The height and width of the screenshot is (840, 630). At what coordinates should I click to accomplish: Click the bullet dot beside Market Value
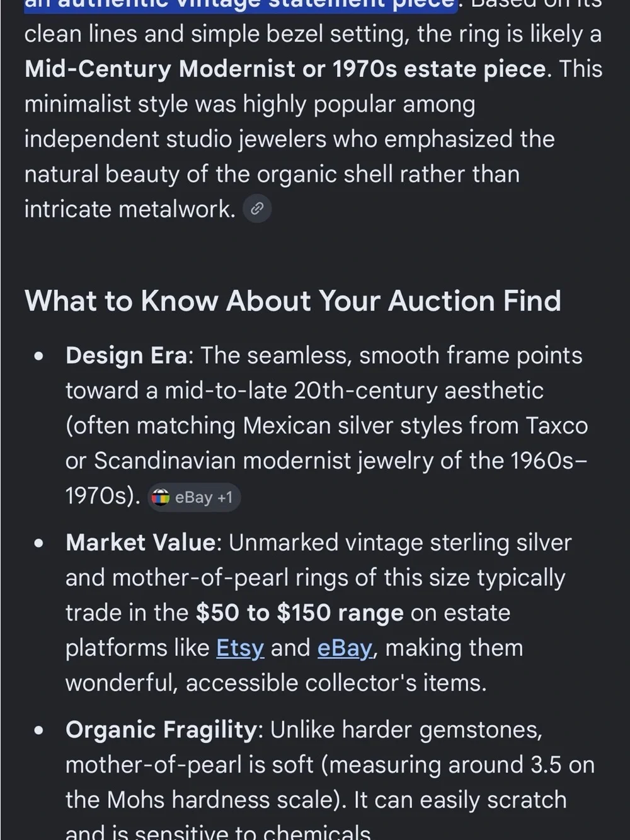pyautogui.click(x=40, y=543)
